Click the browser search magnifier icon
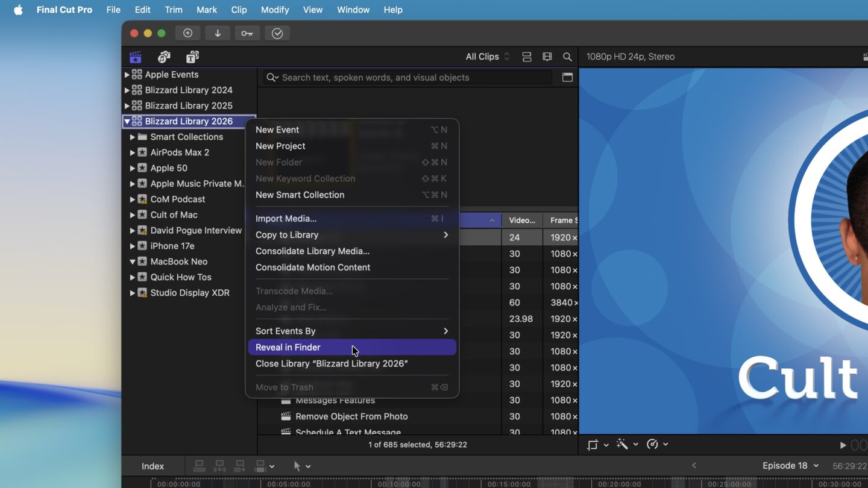The height and width of the screenshot is (488, 868). point(567,57)
